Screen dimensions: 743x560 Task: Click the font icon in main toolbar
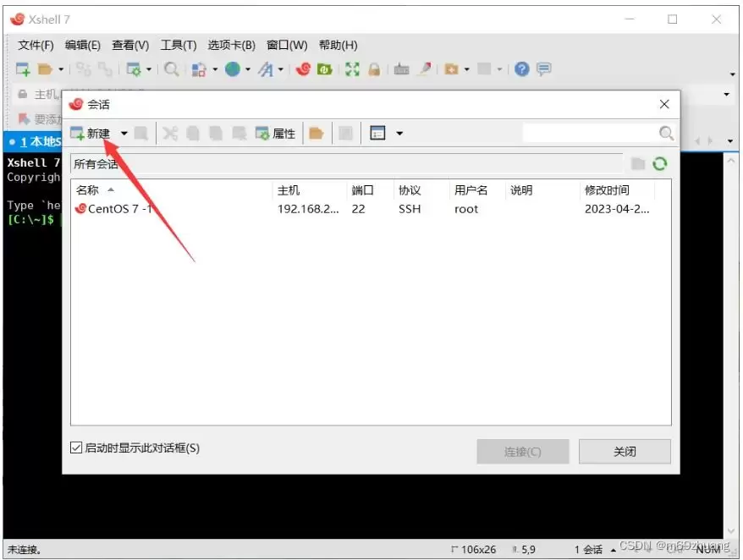(266, 69)
